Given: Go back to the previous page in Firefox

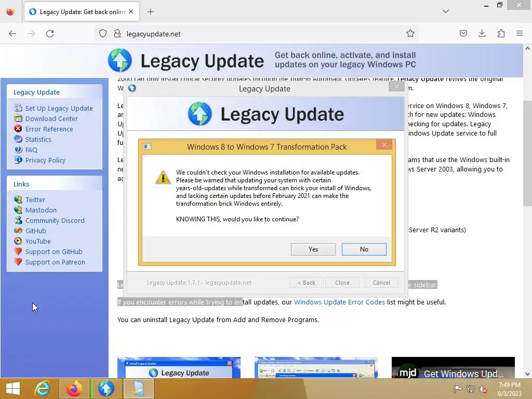Looking at the screenshot, I should (x=12, y=34).
